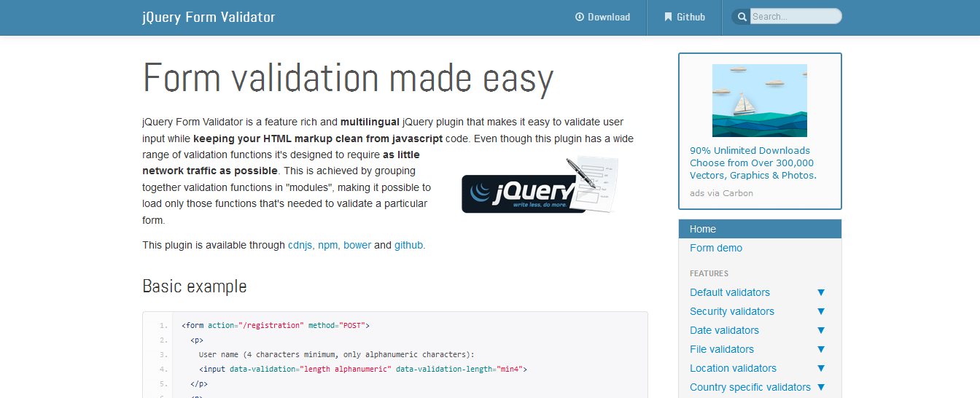This screenshot has height=398, width=980.
Task: Expand Security validators arrow
Action: 821,311
